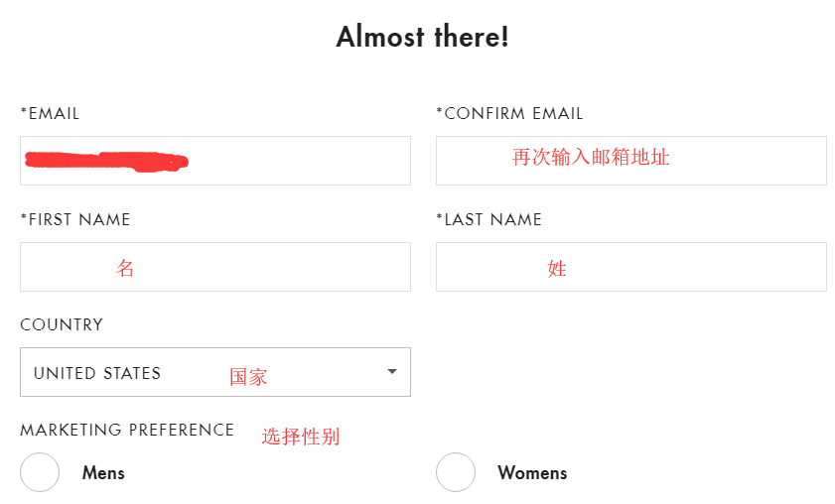Viewport: 835px width, 504px height.
Task: Click the MARKETING PREFERENCE label
Action: [127, 430]
